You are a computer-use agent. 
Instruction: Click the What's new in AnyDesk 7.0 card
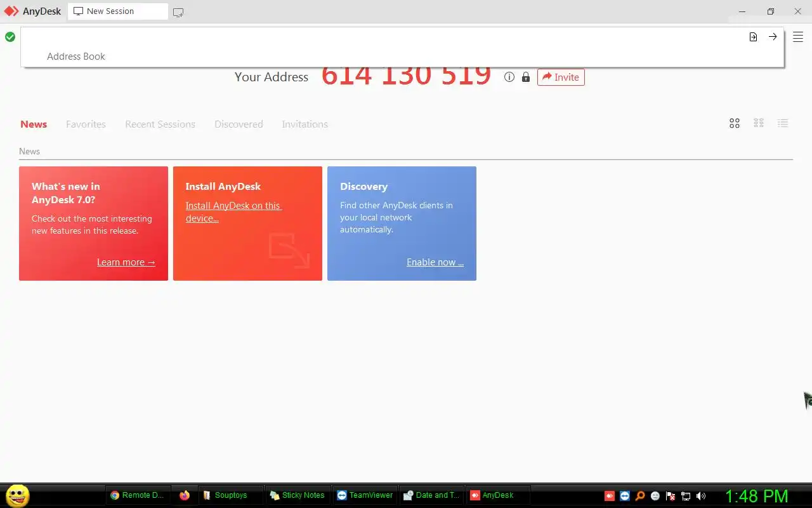pyautogui.click(x=93, y=224)
